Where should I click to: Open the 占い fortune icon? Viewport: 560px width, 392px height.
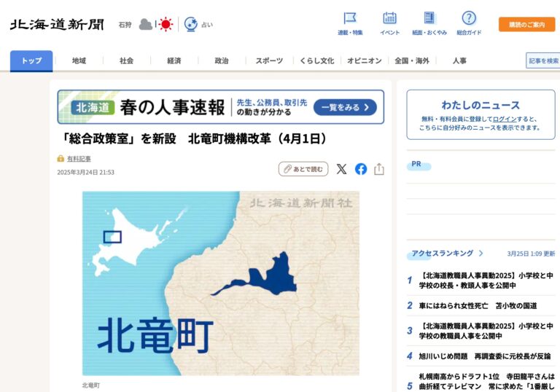point(191,24)
